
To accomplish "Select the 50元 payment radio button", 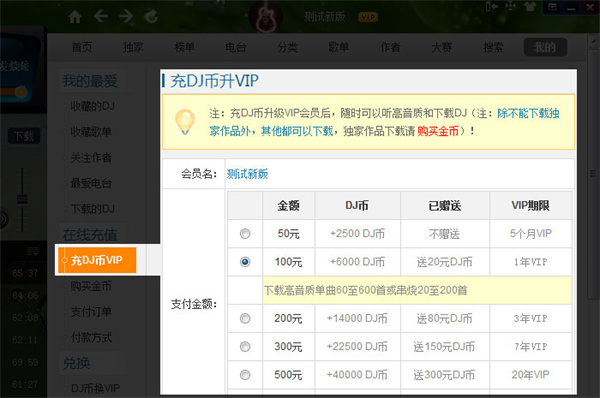I will coord(245,233).
